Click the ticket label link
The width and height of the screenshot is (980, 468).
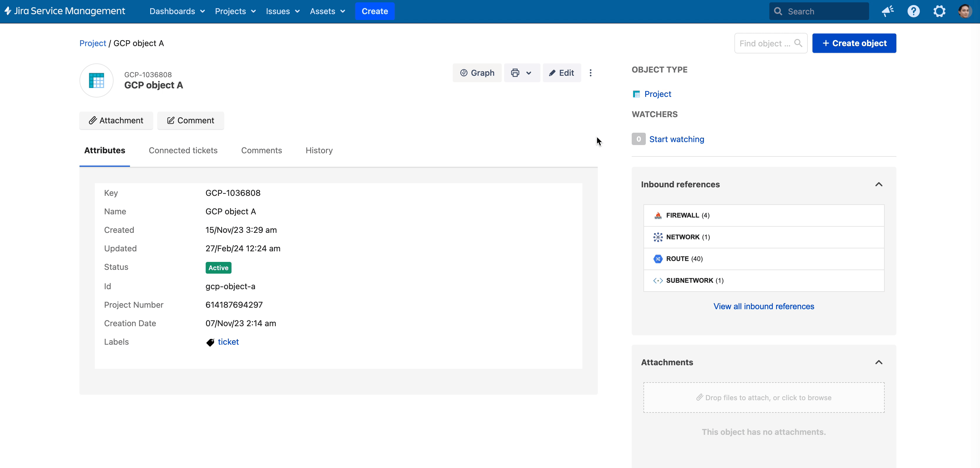coord(228,342)
